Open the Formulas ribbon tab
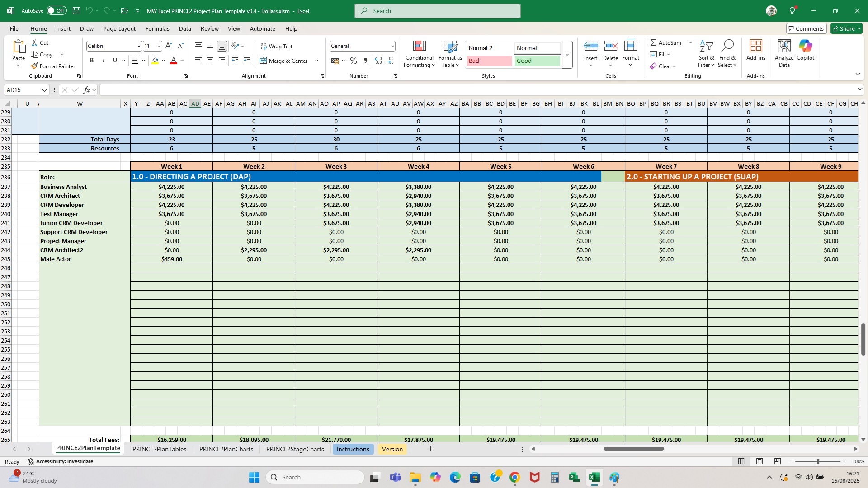Screen dimensions: 868x488 coord(157,28)
